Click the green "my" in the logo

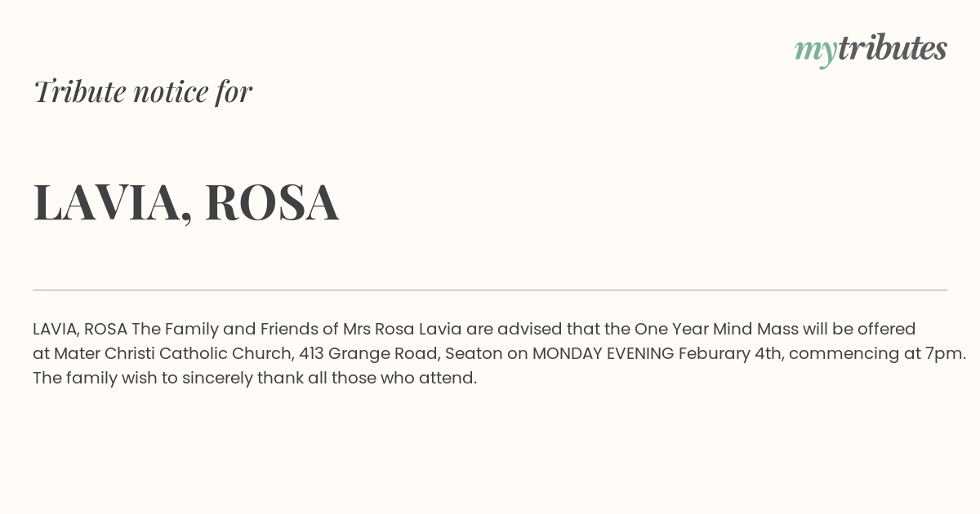[815, 52]
